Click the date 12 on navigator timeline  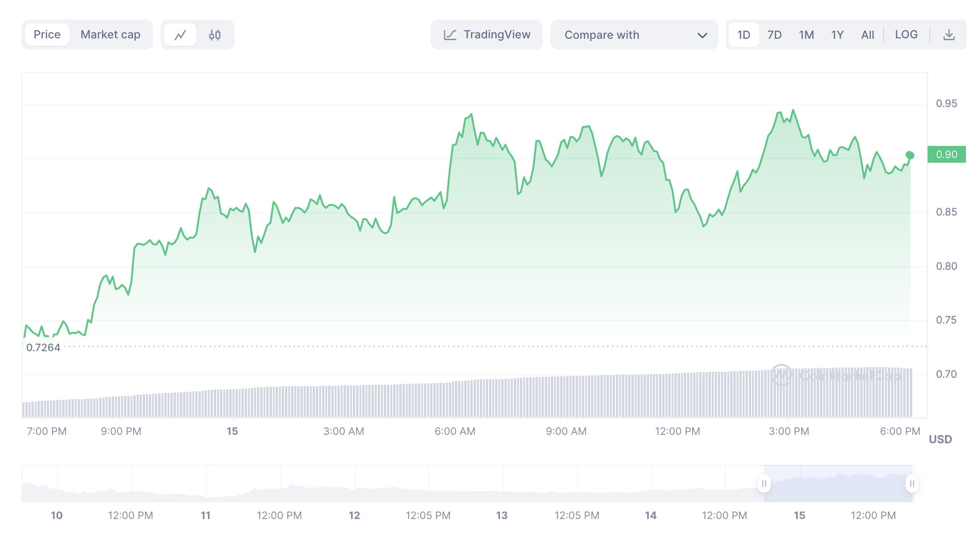pos(354,515)
